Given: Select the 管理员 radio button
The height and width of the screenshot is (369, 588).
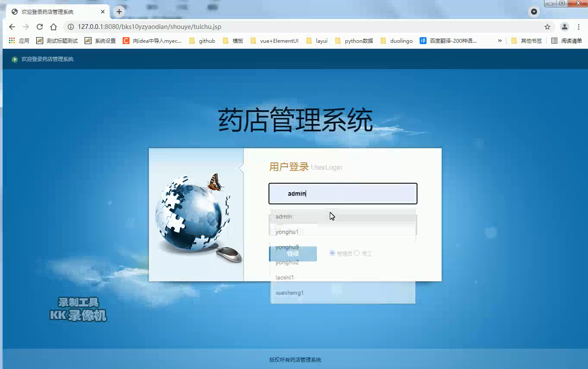Looking at the screenshot, I should click(332, 253).
